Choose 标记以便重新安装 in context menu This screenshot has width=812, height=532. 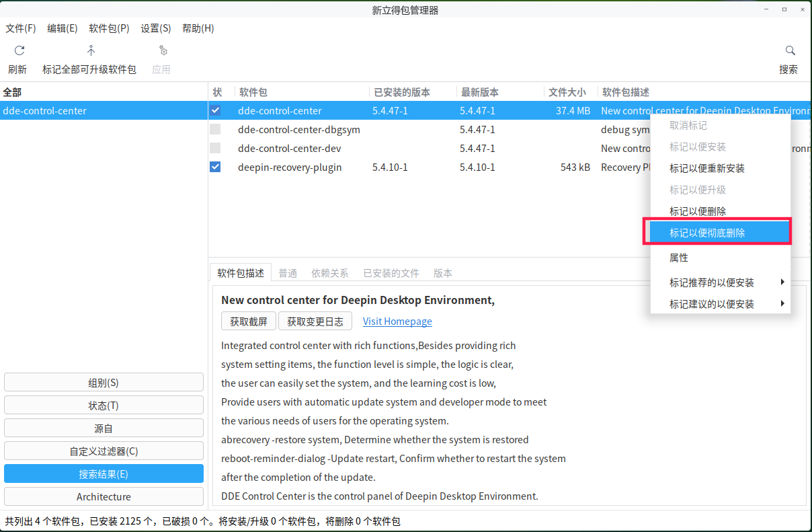tap(721, 168)
